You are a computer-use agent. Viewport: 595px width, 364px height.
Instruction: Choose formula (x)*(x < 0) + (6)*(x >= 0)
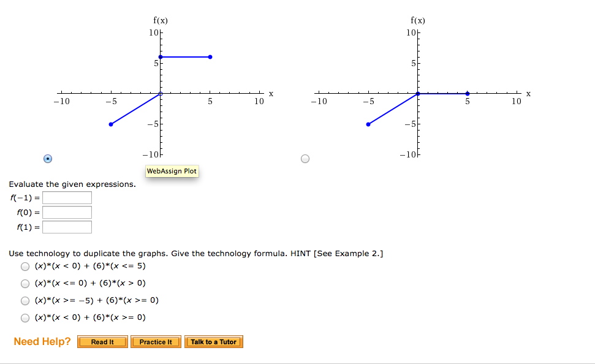tap(25, 317)
